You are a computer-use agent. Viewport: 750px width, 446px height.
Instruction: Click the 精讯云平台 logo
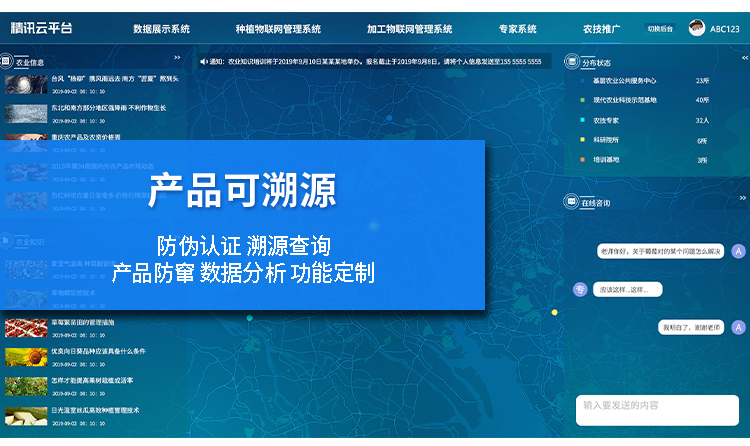[x=42, y=29]
